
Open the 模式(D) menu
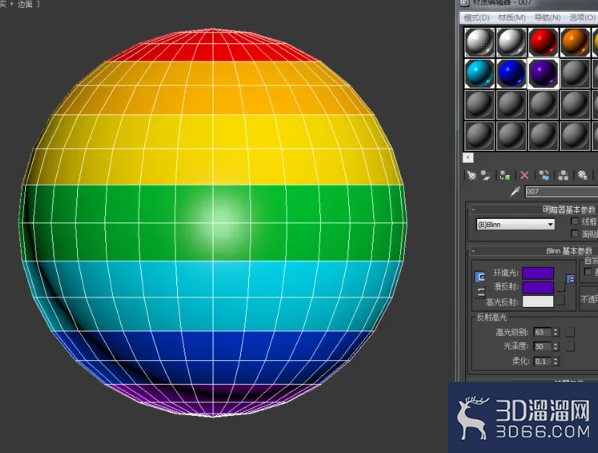[477, 18]
